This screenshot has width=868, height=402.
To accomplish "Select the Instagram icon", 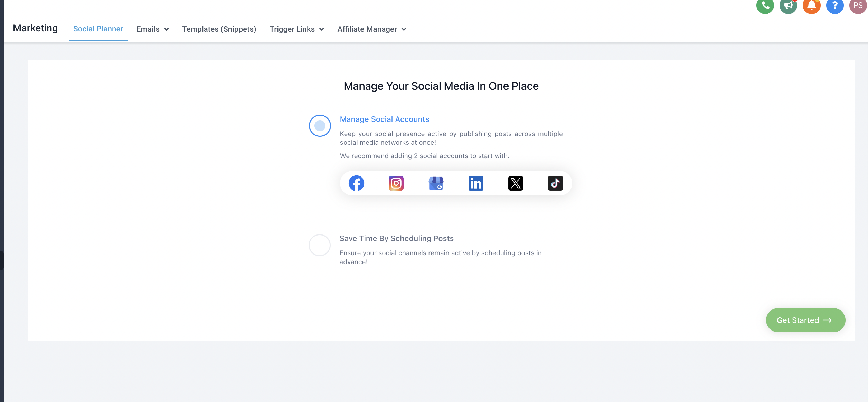I will click(x=396, y=183).
